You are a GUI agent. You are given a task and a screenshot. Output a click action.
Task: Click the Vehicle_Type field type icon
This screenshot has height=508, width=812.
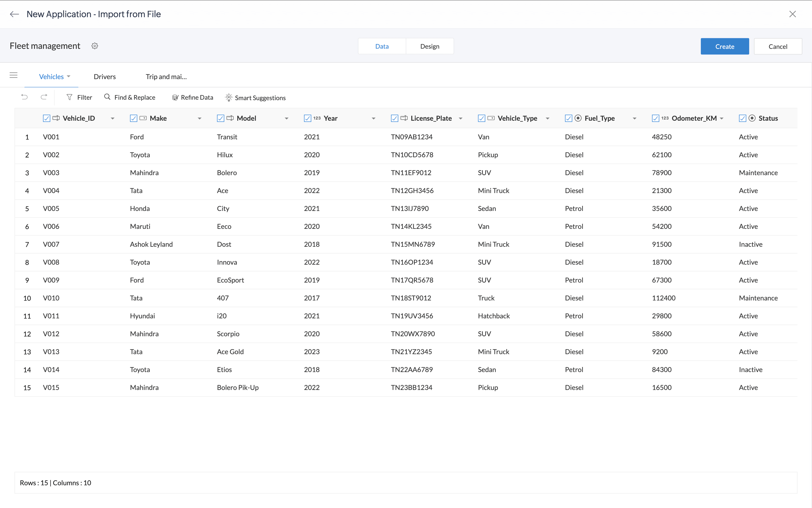coord(491,118)
